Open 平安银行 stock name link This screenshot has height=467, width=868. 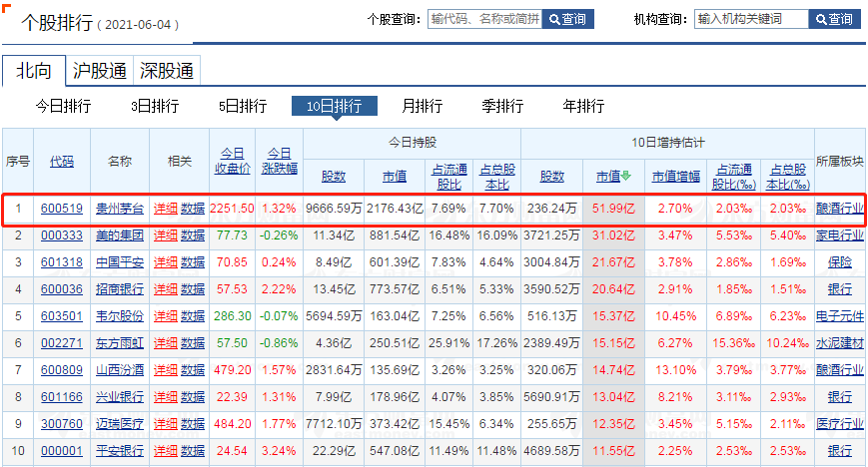tap(120, 451)
